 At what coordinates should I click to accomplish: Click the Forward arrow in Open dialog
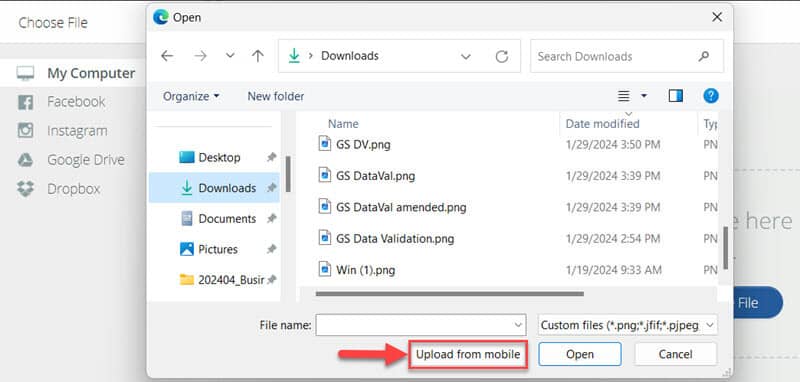[x=201, y=56]
